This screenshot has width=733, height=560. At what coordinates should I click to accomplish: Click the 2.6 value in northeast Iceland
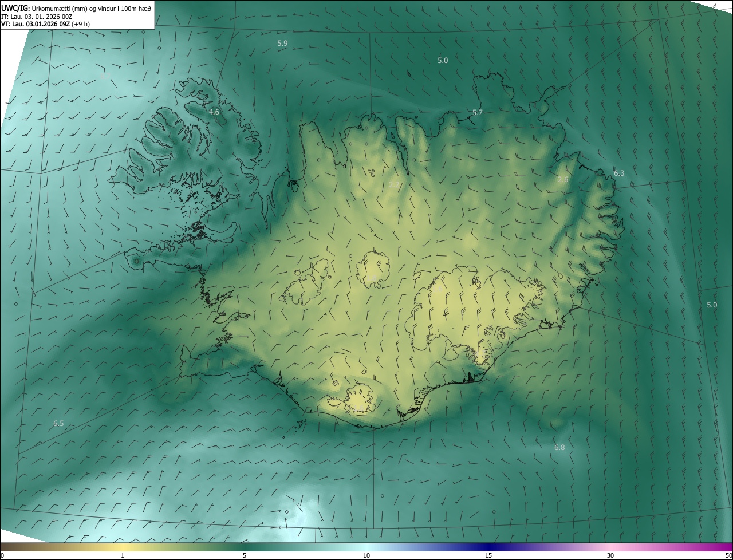click(x=563, y=179)
